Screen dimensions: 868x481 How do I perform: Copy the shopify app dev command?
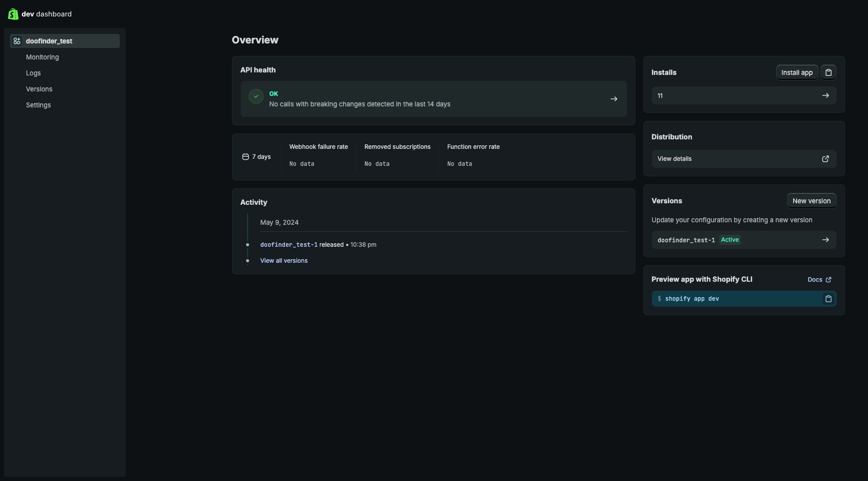tap(829, 299)
